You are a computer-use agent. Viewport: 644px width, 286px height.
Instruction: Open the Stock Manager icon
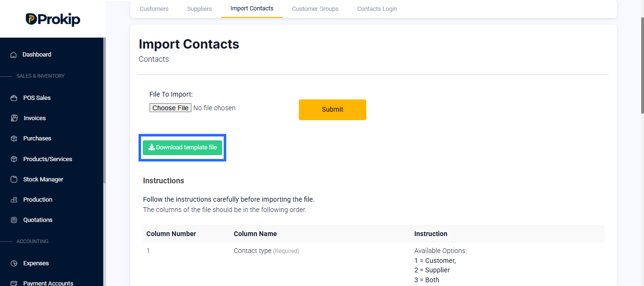[x=14, y=180]
